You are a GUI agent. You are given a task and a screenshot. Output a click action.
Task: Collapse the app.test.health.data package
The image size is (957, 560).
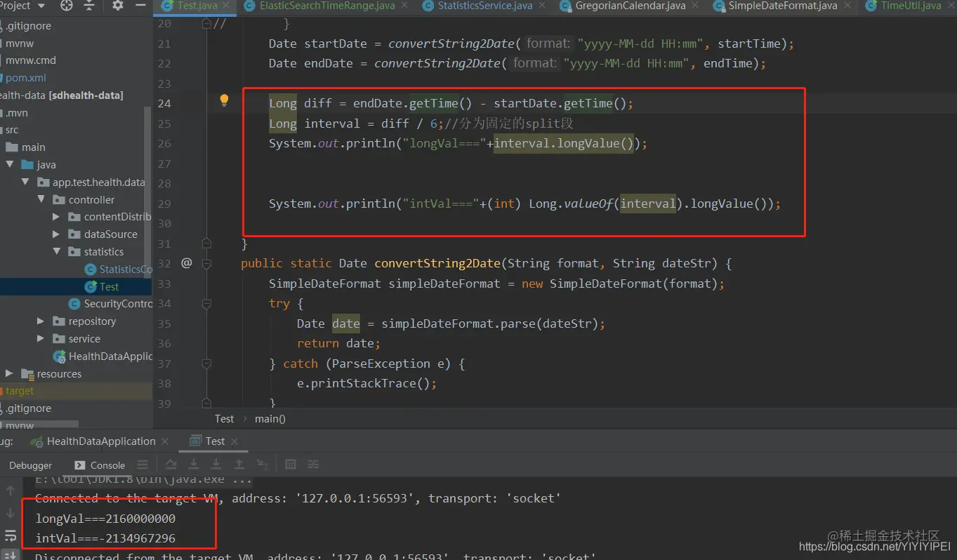26,182
